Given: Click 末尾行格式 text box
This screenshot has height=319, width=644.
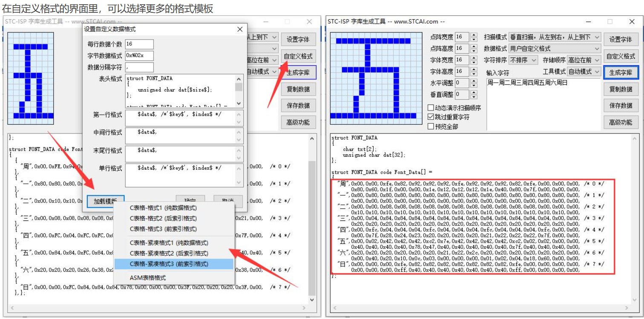Looking at the screenshot, I should pyautogui.click(x=184, y=154).
